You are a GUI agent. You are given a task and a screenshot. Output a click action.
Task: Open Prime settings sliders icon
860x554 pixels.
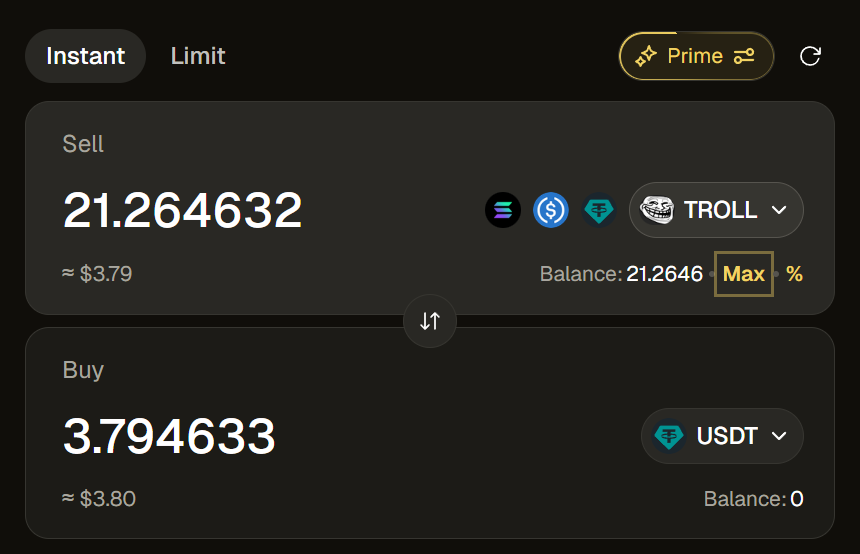(x=744, y=56)
